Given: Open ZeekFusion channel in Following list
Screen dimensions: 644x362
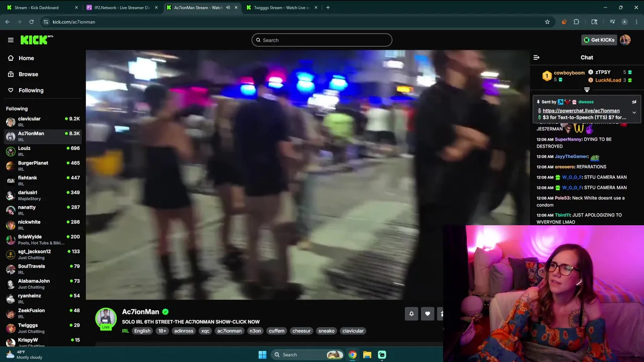Looking at the screenshot, I should pyautogui.click(x=43, y=313).
